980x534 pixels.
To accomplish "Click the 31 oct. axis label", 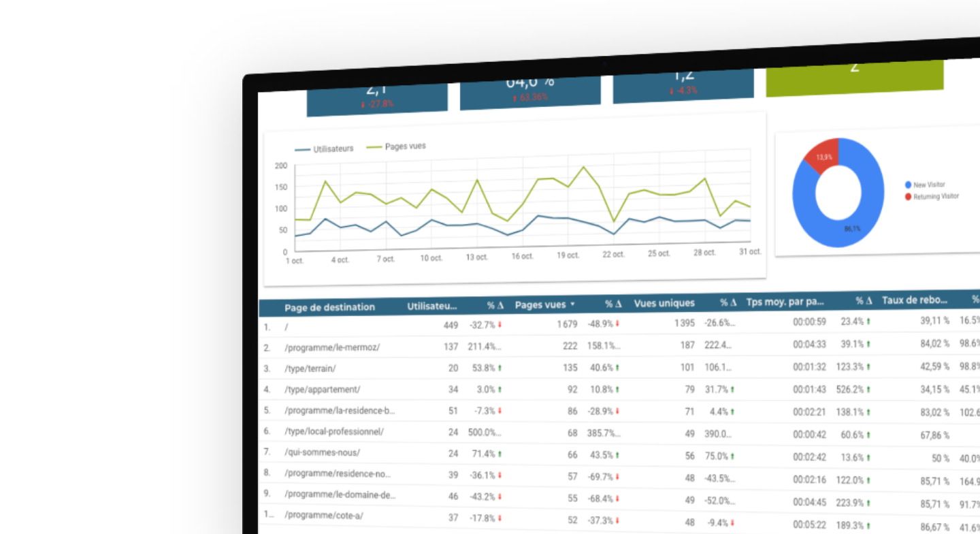I will click(x=750, y=251).
